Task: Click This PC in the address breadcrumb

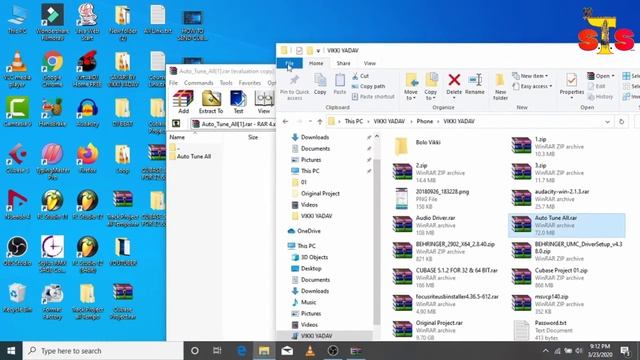Action: point(353,122)
